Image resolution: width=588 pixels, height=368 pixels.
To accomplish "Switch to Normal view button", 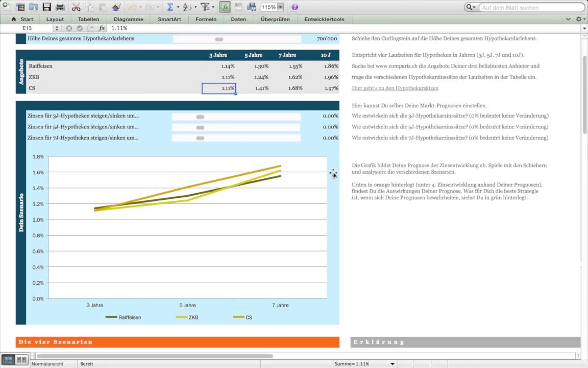I will (x=8, y=360).
